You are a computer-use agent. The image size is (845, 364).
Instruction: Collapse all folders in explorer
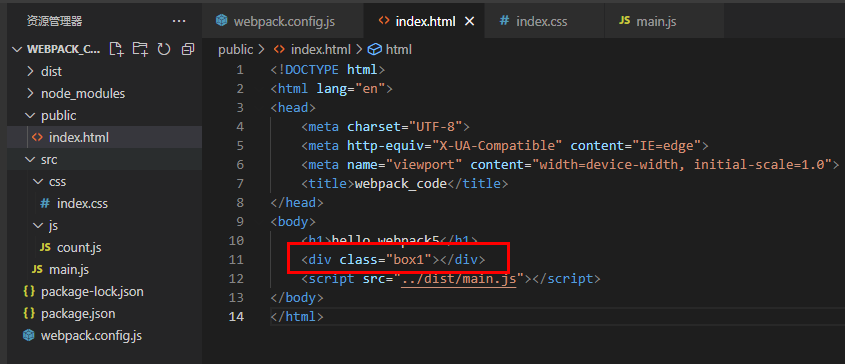[x=188, y=50]
